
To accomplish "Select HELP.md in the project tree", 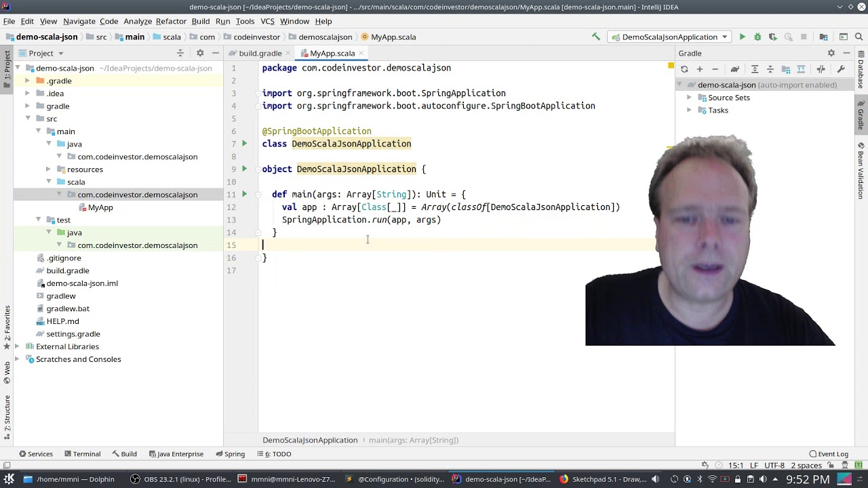I will tap(62, 321).
